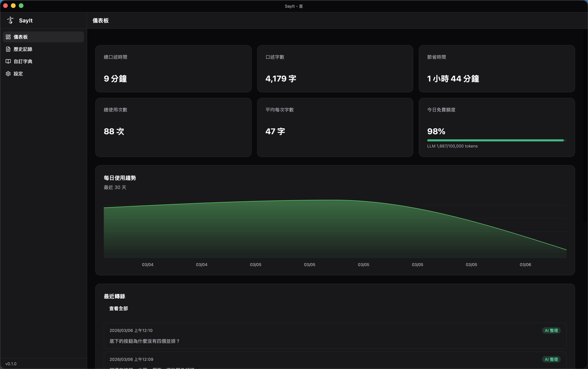Click LLM 1,887/100,000 tokens text
The image size is (588, 369).
(452, 146)
